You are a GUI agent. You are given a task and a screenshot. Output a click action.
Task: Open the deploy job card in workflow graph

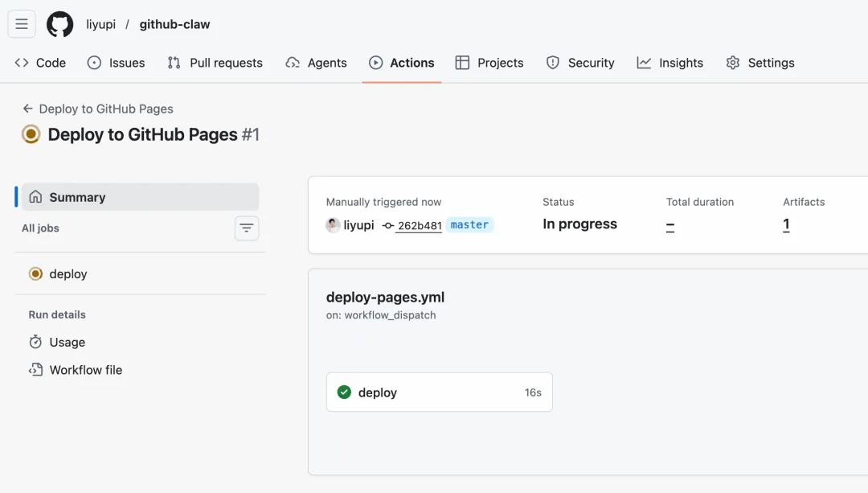click(439, 392)
